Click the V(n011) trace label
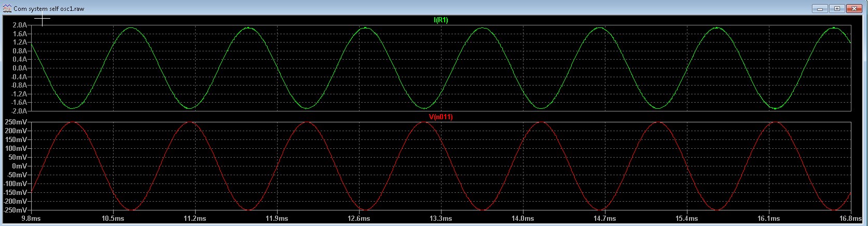This screenshot has width=868, height=226. click(x=440, y=117)
